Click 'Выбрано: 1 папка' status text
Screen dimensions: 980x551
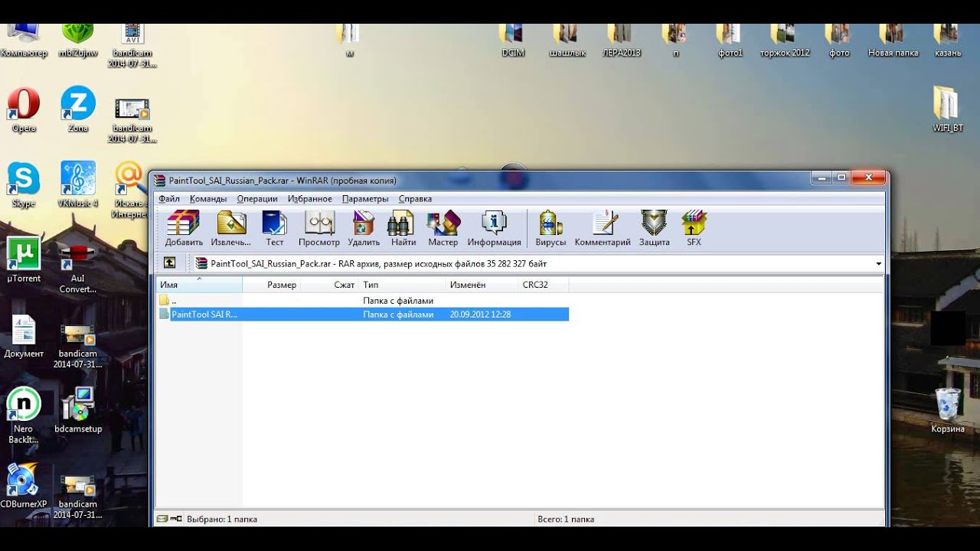[x=222, y=519]
